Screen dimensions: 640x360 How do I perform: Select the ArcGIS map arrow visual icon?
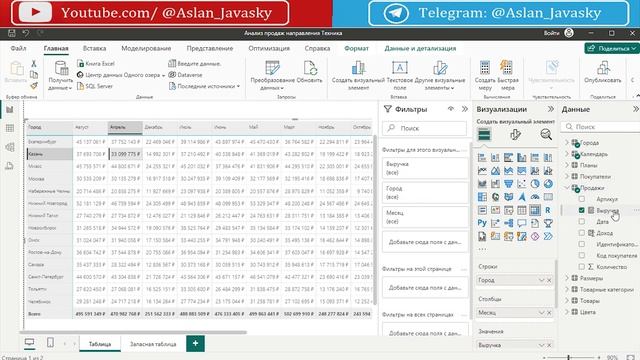tap(522, 197)
